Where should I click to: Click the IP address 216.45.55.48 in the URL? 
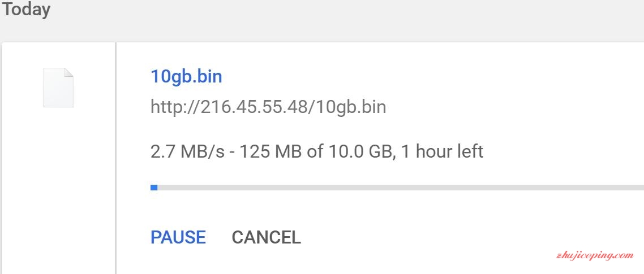[254, 107]
